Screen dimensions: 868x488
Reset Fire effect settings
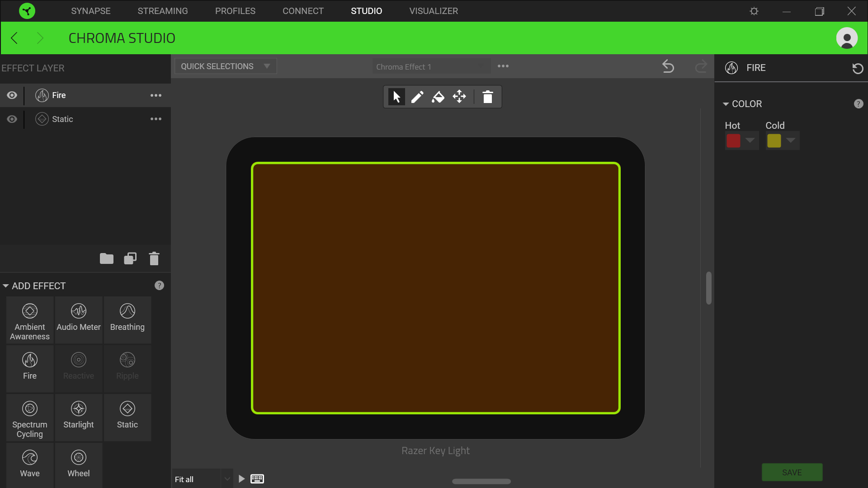click(x=858, y=68)
